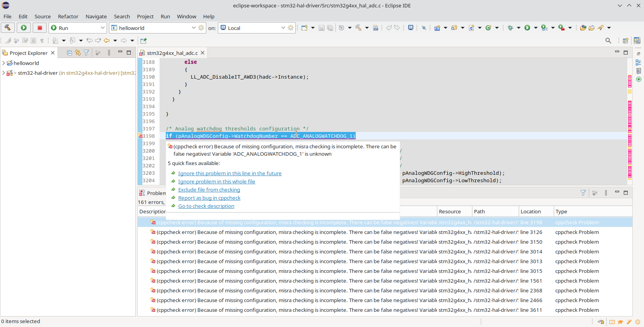Close the Project Explorer view tab
The image size is (644, 327).
point(53,53)
